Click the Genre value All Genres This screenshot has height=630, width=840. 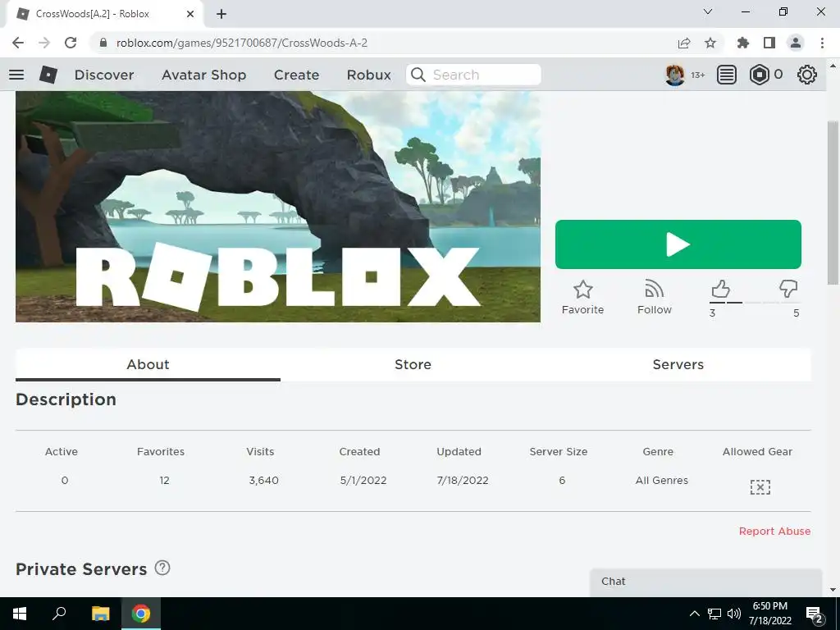point(662,481)
